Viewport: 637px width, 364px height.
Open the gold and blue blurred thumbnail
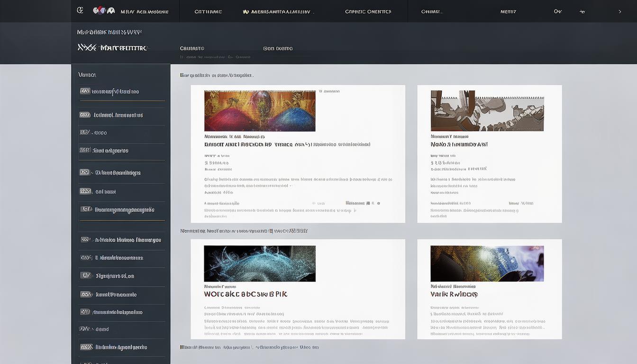coord(487,264)
